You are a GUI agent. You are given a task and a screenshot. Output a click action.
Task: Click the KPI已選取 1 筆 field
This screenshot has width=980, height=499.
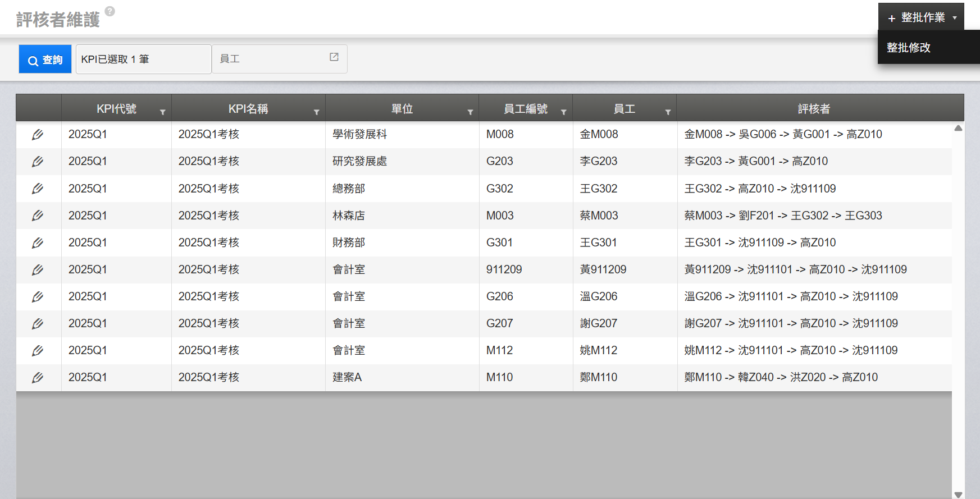coord(143,59)
